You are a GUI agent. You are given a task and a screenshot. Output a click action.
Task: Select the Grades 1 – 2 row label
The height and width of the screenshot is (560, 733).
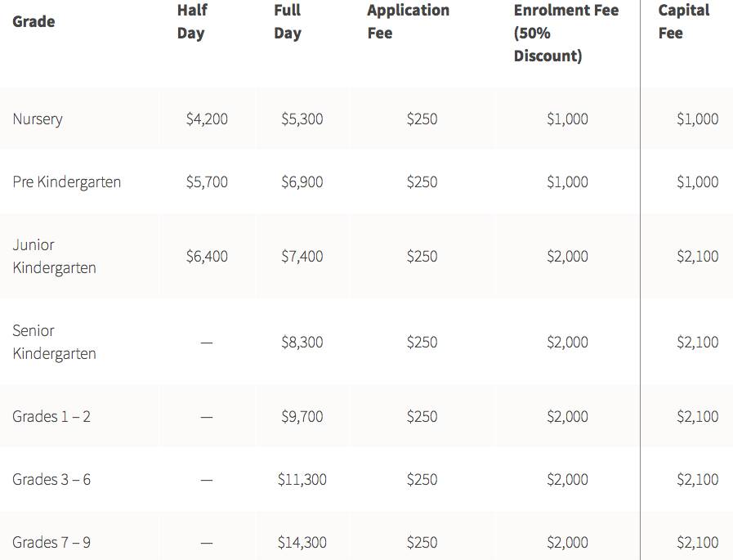pyautogui.click(x=51, y=417)
